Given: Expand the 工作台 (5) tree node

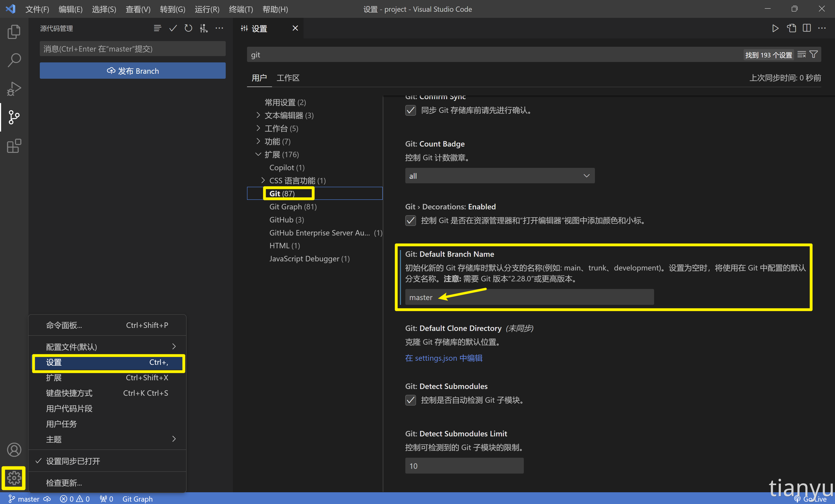Looking at the screenshot, I should point(258,128).
